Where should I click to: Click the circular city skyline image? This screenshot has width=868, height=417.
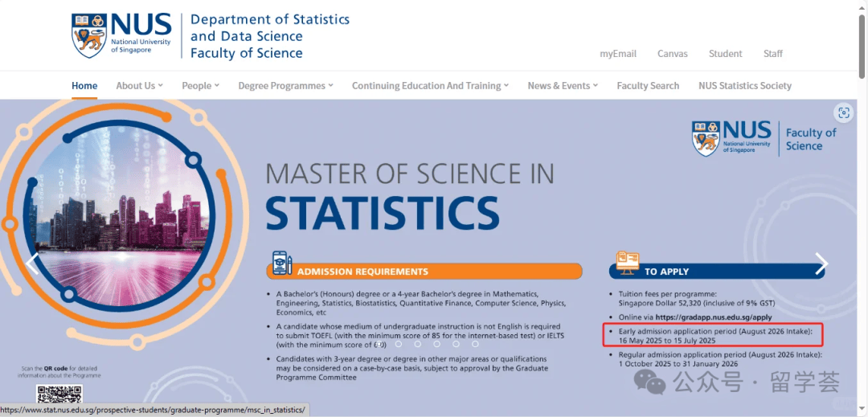[117, 215]
